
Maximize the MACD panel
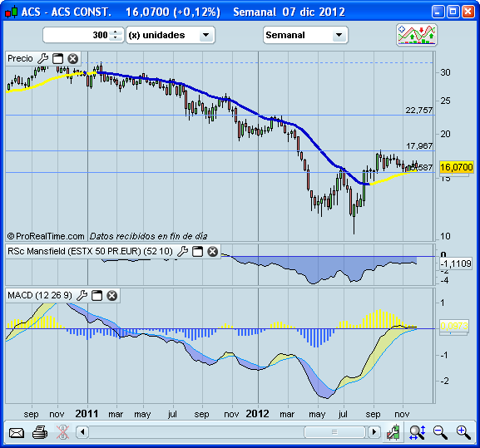97,295
